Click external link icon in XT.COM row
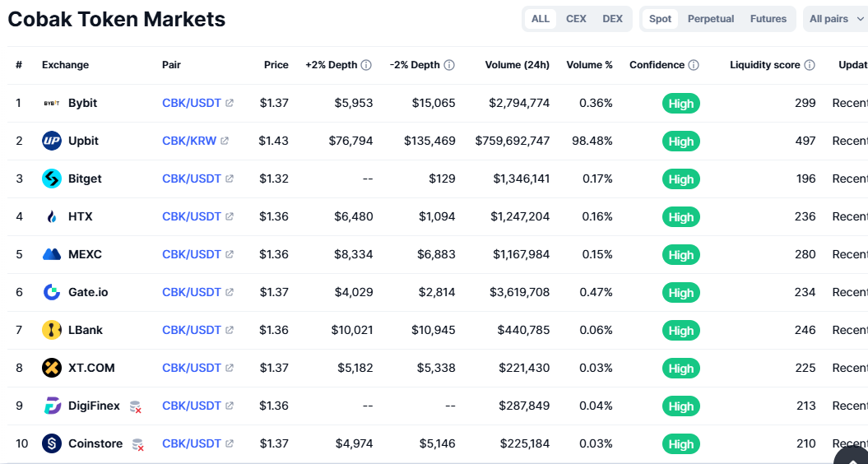 pos(230,368)
